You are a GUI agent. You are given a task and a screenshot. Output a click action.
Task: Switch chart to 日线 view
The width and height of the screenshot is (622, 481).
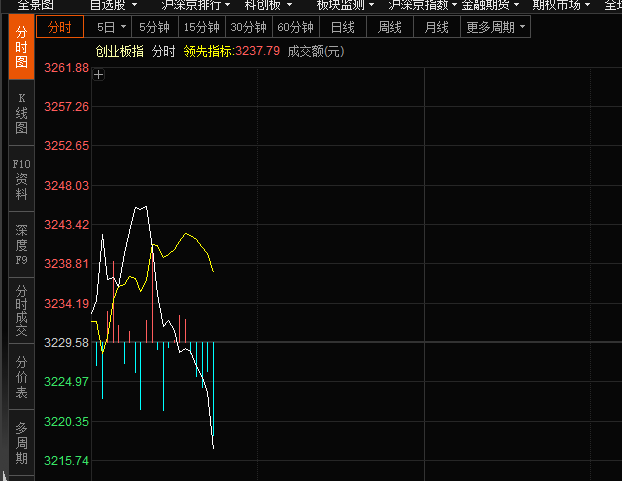coord(342,28)
